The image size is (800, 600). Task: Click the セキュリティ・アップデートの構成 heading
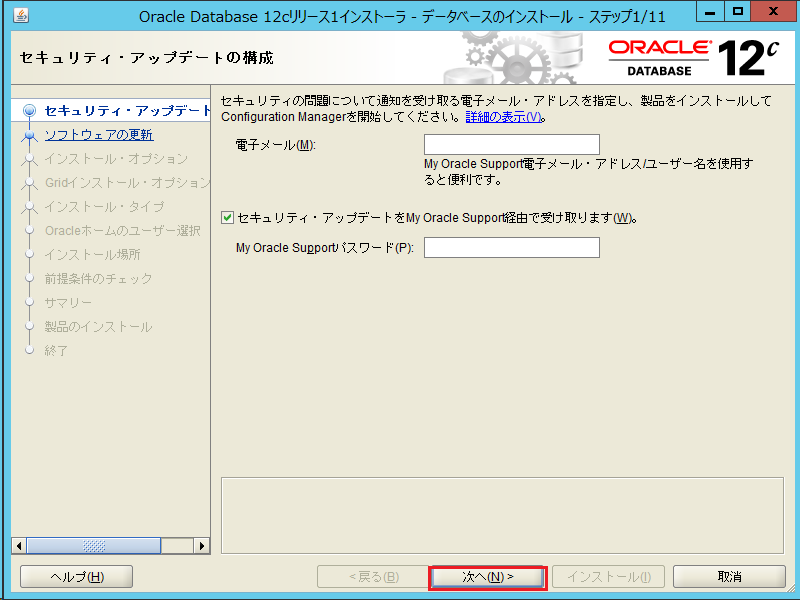coord(146,58)
